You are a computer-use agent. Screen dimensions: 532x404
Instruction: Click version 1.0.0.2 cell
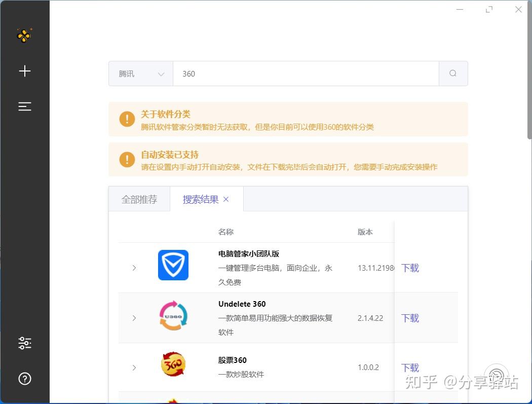coord(368,368)
